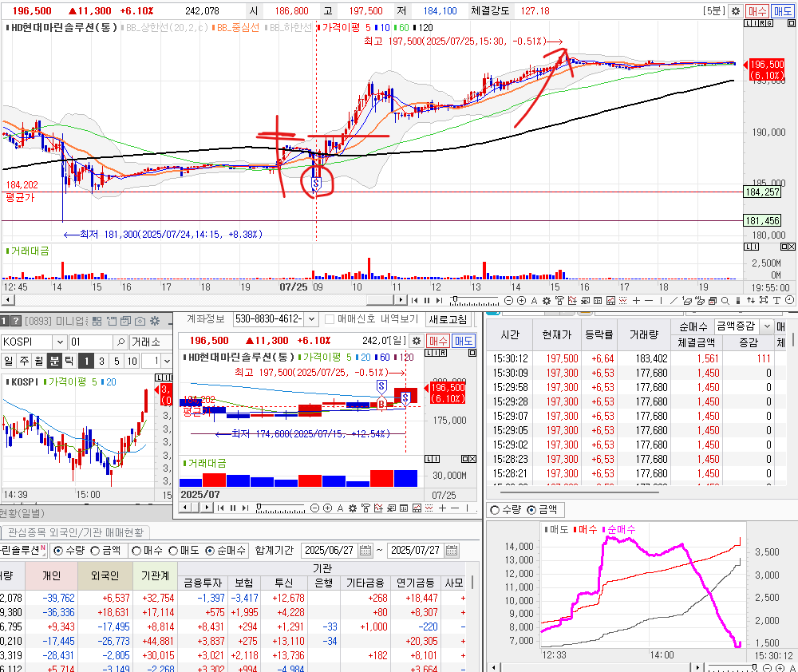
Task: Select 매수 radio in investor trading panel
Action: 136,551
